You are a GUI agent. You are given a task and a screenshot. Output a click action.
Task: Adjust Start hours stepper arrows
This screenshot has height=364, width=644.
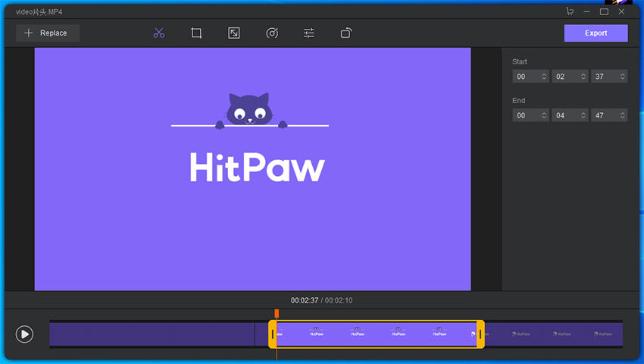point(544,77)
